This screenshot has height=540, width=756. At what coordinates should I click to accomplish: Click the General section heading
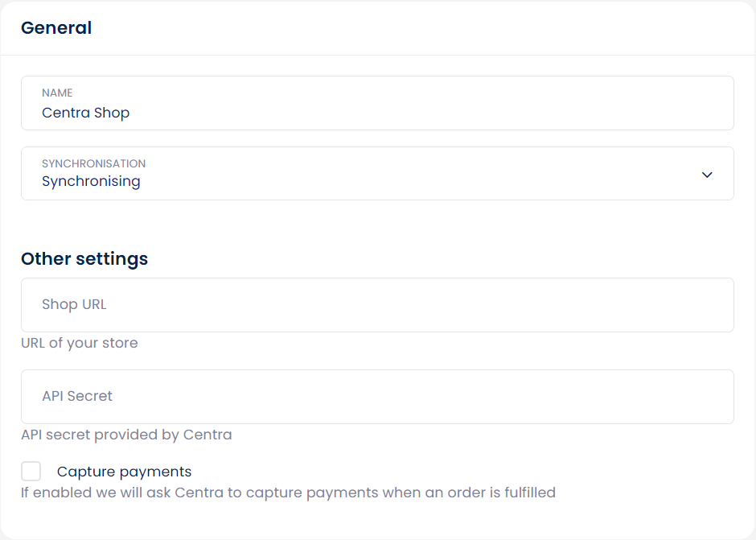(x=56, y=28)
